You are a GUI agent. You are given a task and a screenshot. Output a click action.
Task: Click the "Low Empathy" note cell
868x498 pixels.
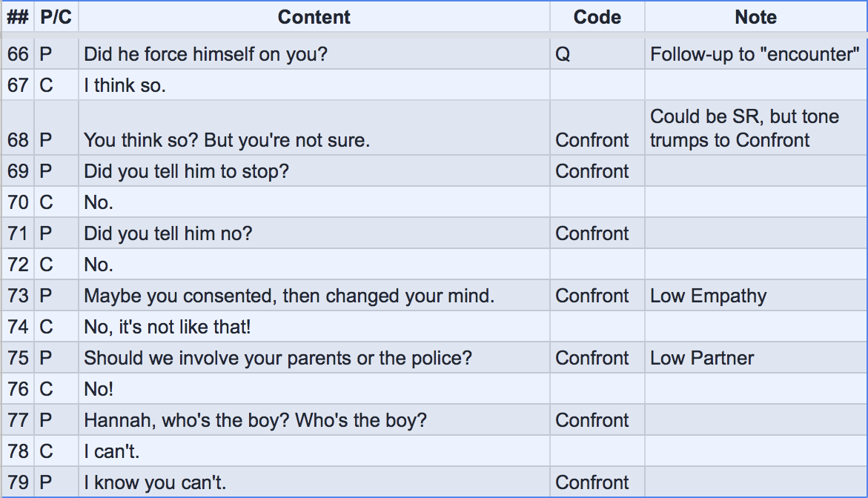pyautogui.click(x=708, y=296)
